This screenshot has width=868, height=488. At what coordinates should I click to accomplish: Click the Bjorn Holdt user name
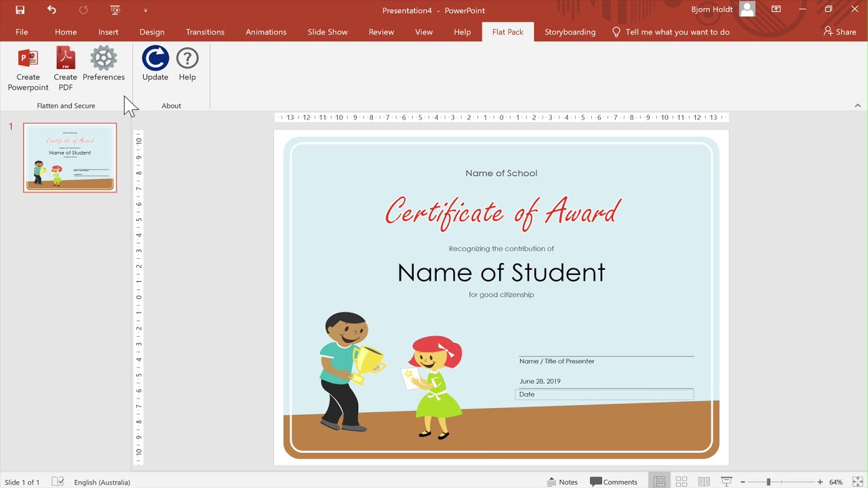click(x=712, y=9)
